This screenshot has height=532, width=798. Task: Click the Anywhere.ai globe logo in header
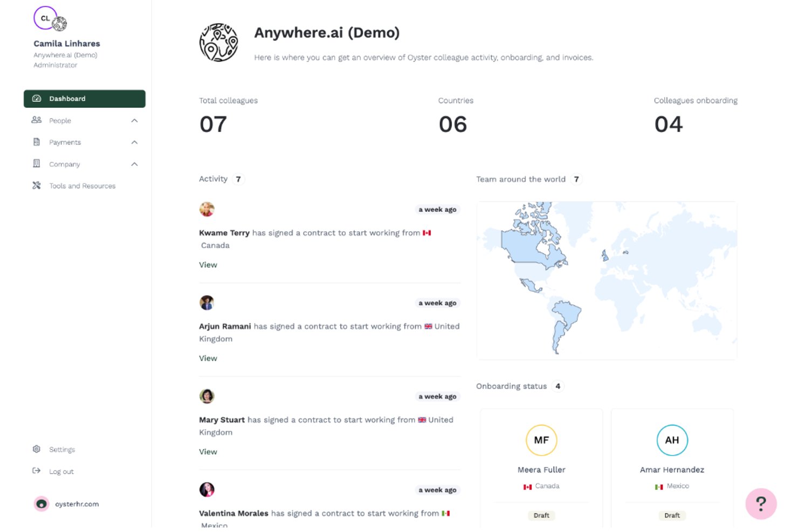(218, 43)
